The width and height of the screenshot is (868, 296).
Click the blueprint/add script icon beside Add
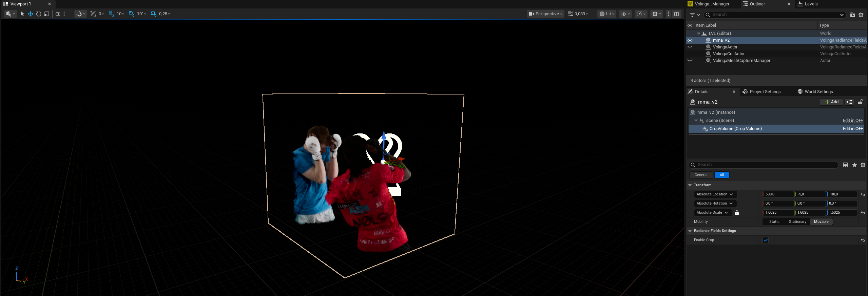pos(849,102)
